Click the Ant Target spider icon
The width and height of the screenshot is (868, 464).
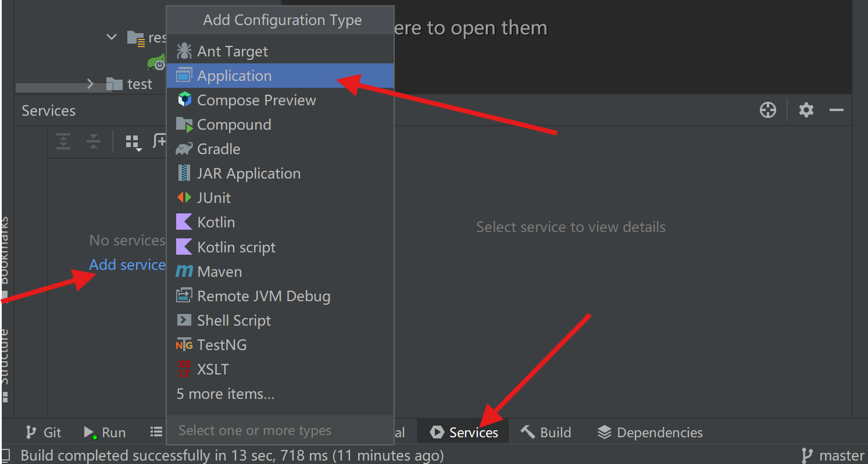(184, 51)
